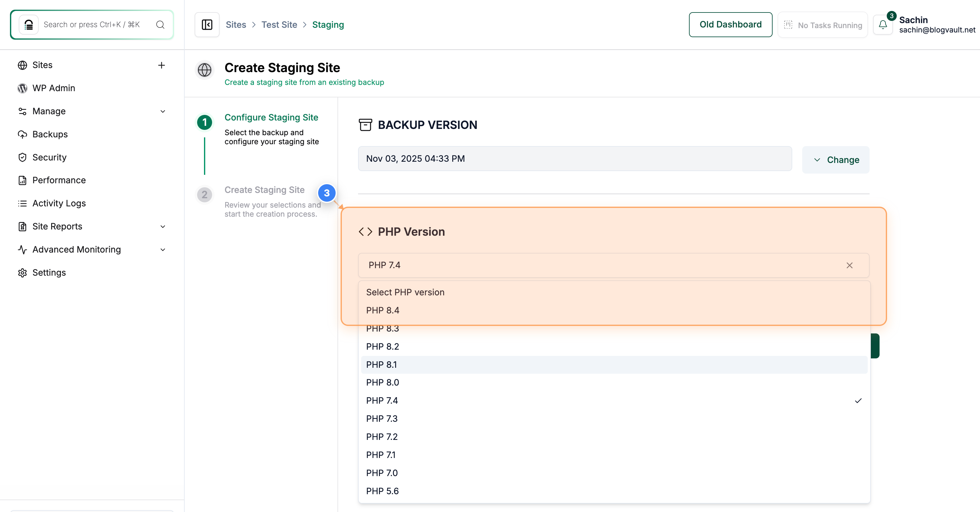Viewport: 980px width, 512px height.
Task: Navigate to Test Site via breadcrumb
Action: pos(279,24)
